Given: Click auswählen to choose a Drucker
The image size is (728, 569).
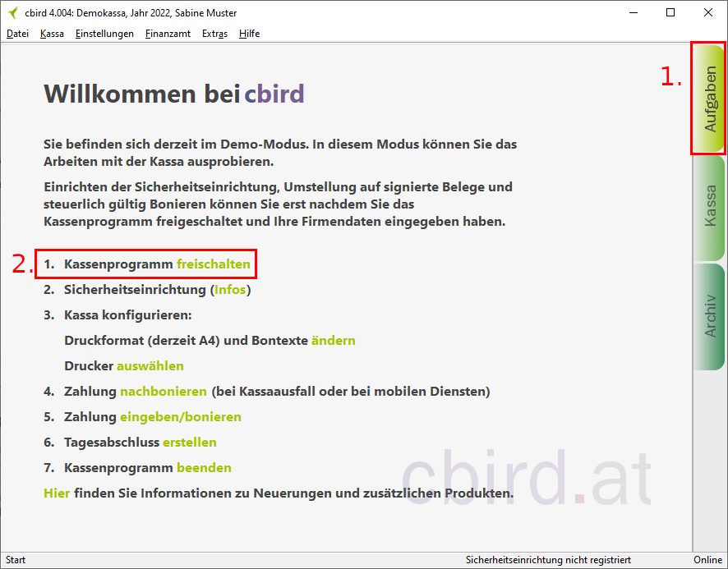Looking at the screenshot, I should [150, 365].
